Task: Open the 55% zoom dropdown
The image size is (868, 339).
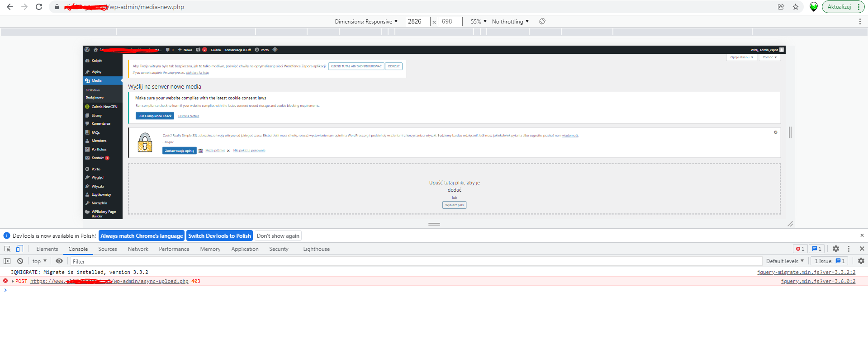Action: (x=479, y=21)
